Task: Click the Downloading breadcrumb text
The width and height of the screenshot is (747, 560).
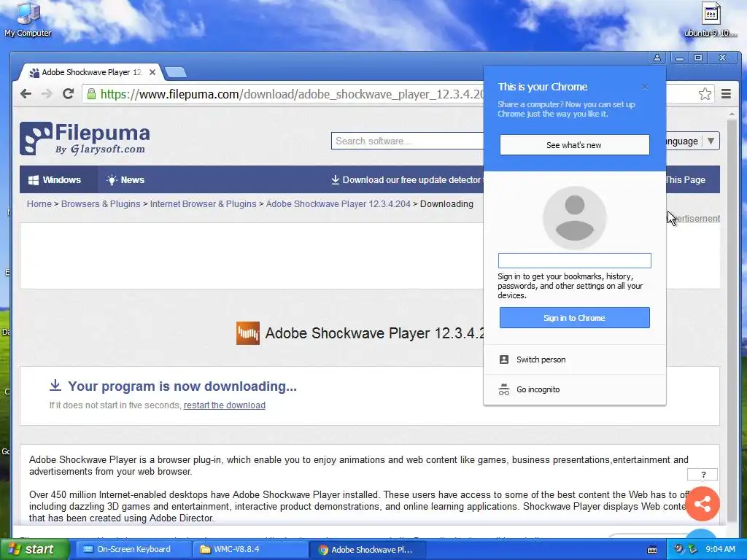Action: (x=446, y=204)
